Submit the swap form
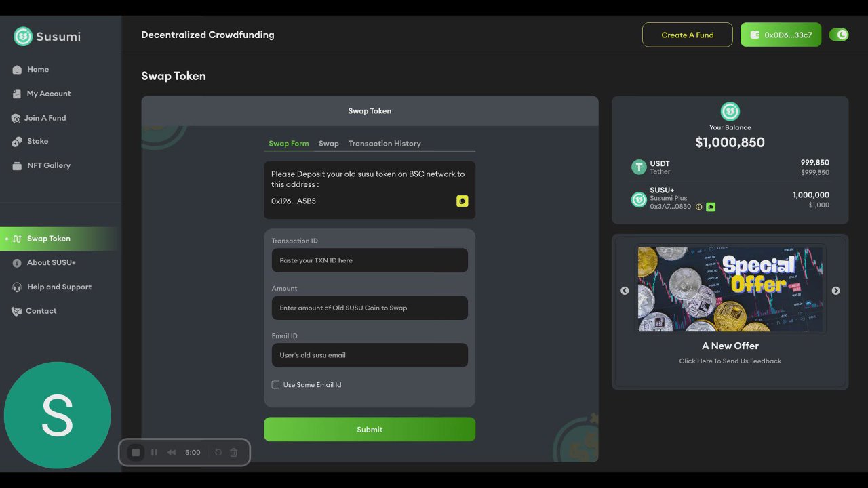 (370, 429)
